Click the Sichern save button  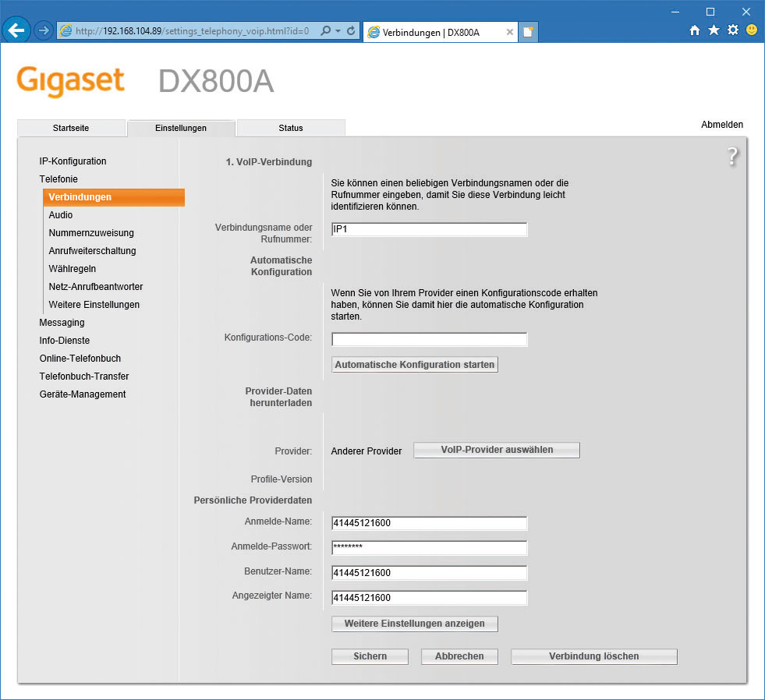coord(370,656)
